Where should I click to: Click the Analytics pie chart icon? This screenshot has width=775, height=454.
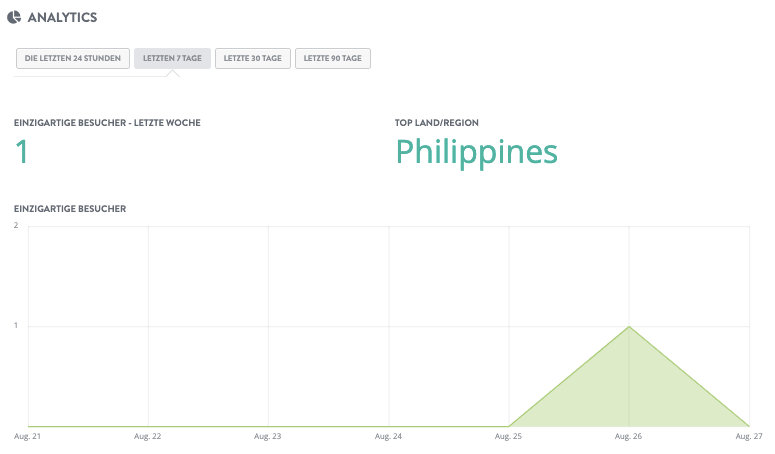[x=14, y=15]
